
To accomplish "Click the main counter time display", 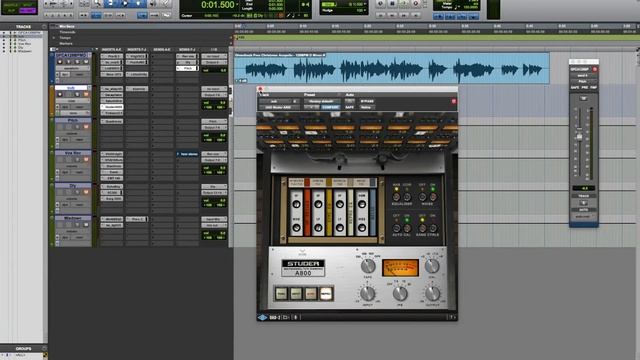I will tap(218, 5).
